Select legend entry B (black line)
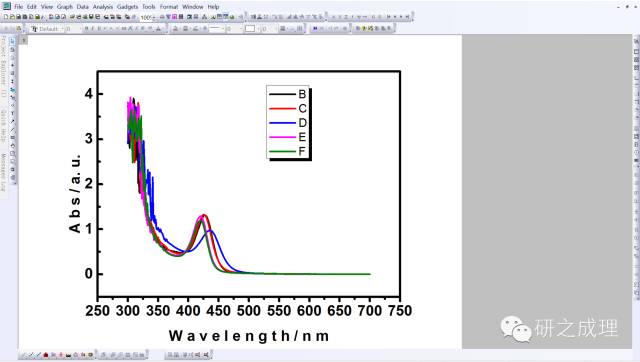 287,94
